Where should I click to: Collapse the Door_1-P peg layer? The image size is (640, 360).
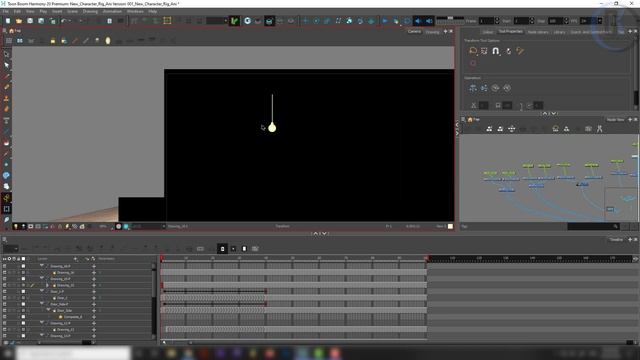point(42,291)
